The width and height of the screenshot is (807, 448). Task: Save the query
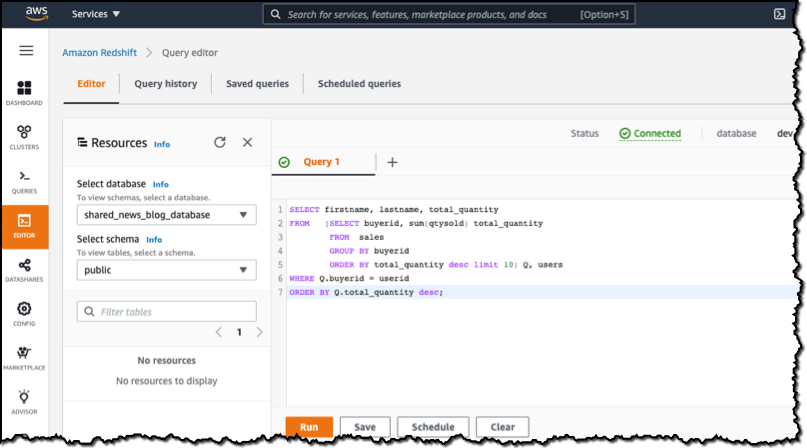(365, 427)
